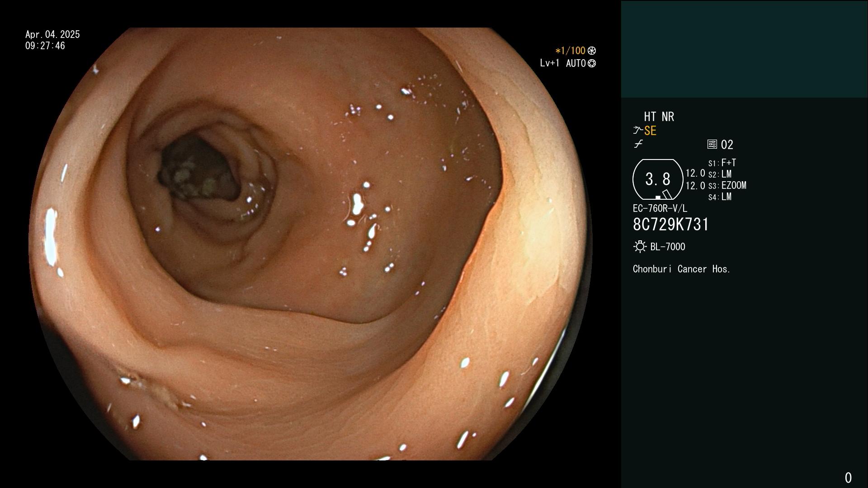Click the HT NR label
Viewport: 868px width, 488px height.
point(659,117)
